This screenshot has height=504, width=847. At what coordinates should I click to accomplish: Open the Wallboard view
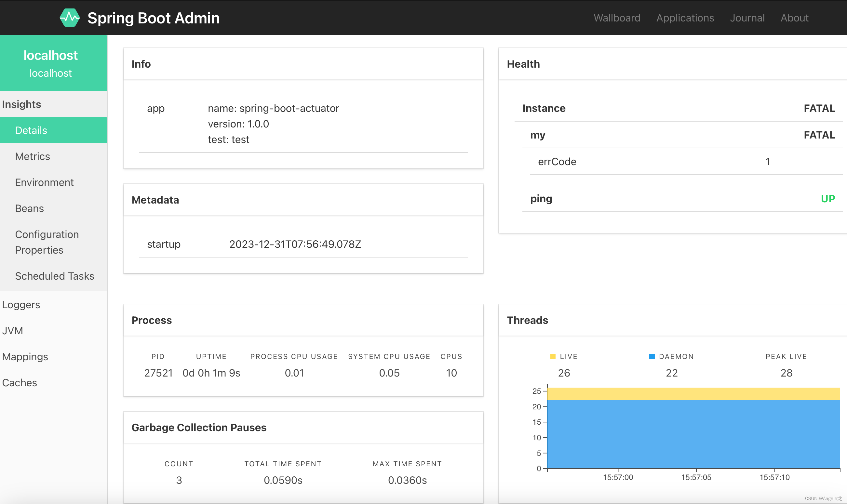click(616, 18)
